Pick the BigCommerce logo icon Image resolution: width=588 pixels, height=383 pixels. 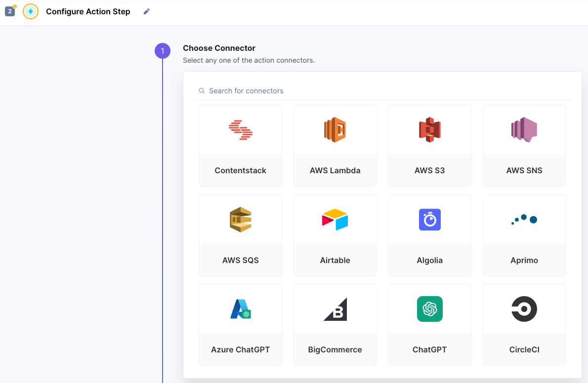coord(335,309)
